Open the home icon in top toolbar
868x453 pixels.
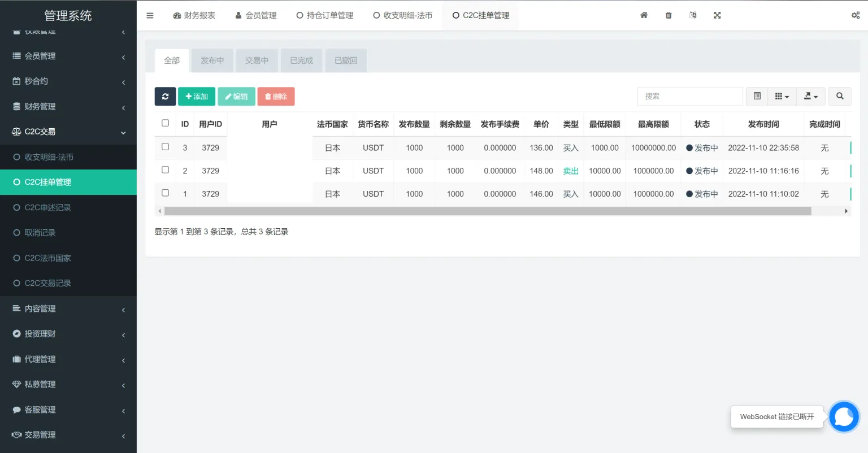644,15
